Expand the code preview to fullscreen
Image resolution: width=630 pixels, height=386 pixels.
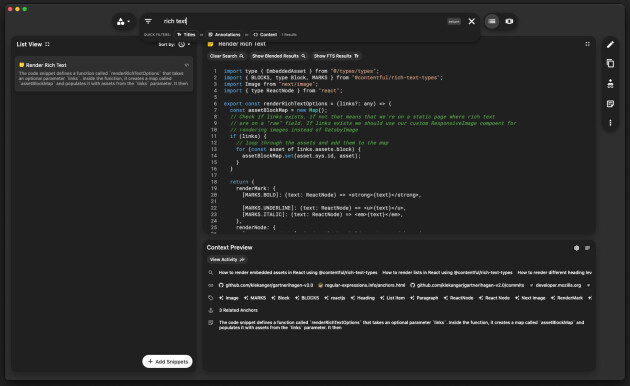pos(587,44)
